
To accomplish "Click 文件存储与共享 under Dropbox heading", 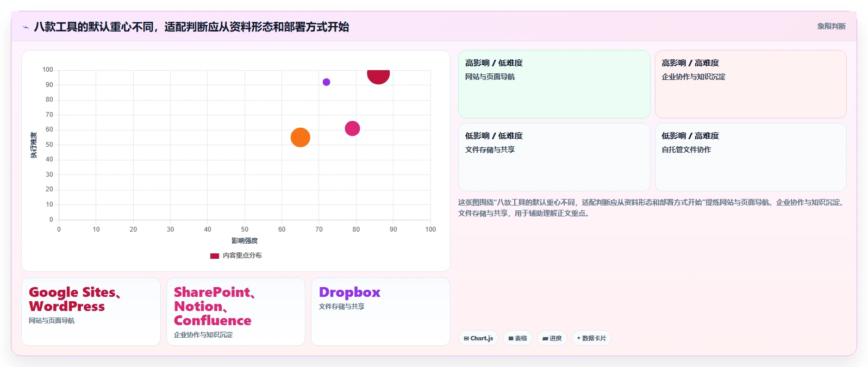I will point(342,307).
